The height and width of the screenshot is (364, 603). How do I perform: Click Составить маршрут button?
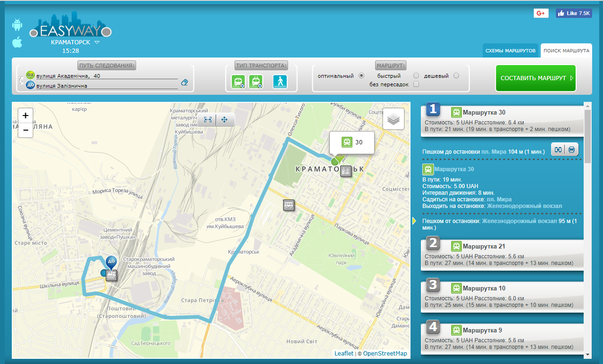536,78
